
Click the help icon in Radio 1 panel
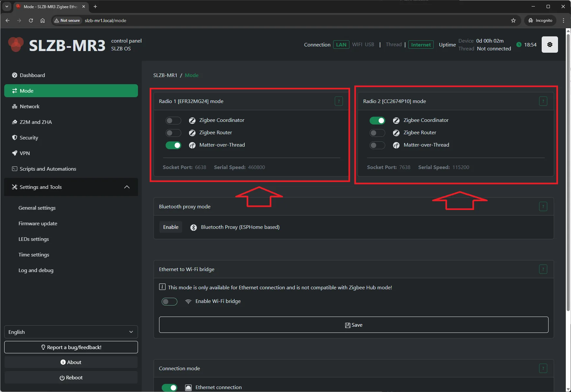339,101
